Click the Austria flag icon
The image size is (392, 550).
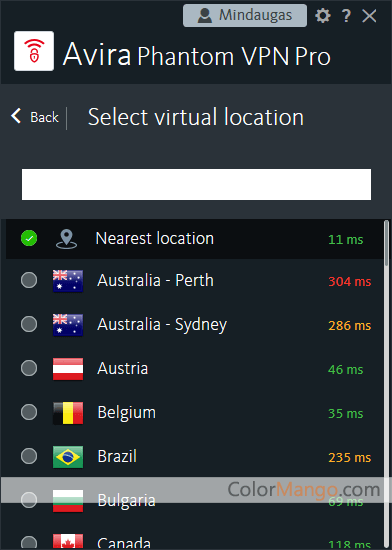[68, 369]
